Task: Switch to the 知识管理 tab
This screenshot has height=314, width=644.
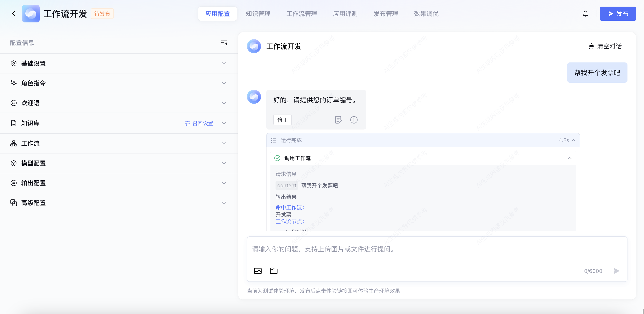Action: (x=258, y=14)
